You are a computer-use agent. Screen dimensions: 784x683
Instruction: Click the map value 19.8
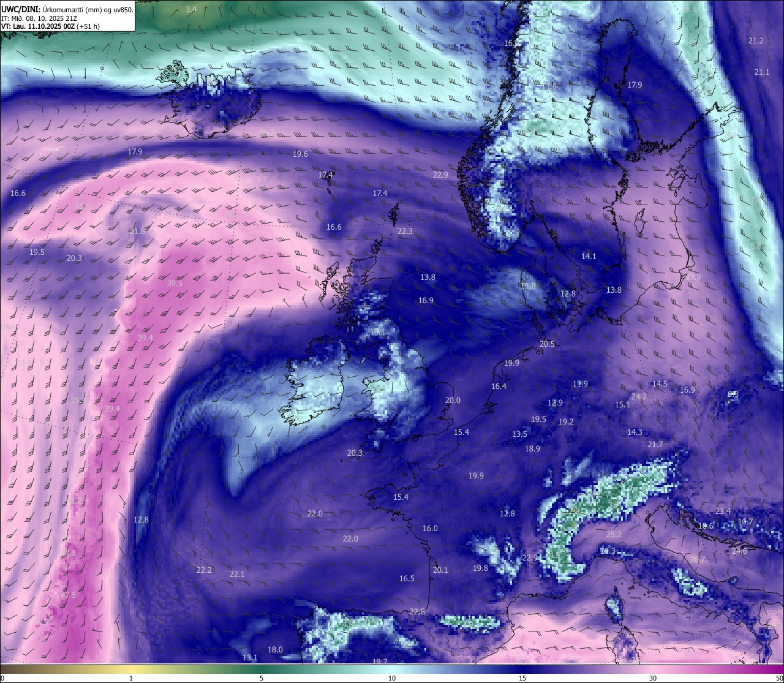point(480,568)
